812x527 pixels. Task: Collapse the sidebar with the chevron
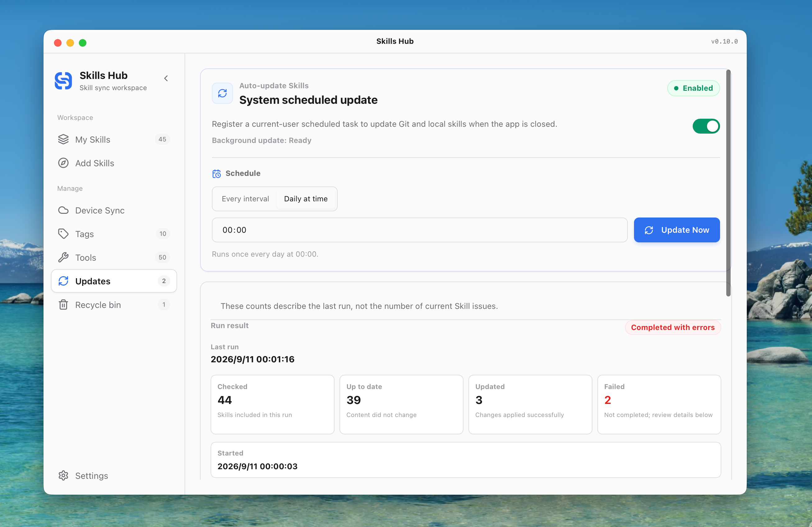coord(166,79)
